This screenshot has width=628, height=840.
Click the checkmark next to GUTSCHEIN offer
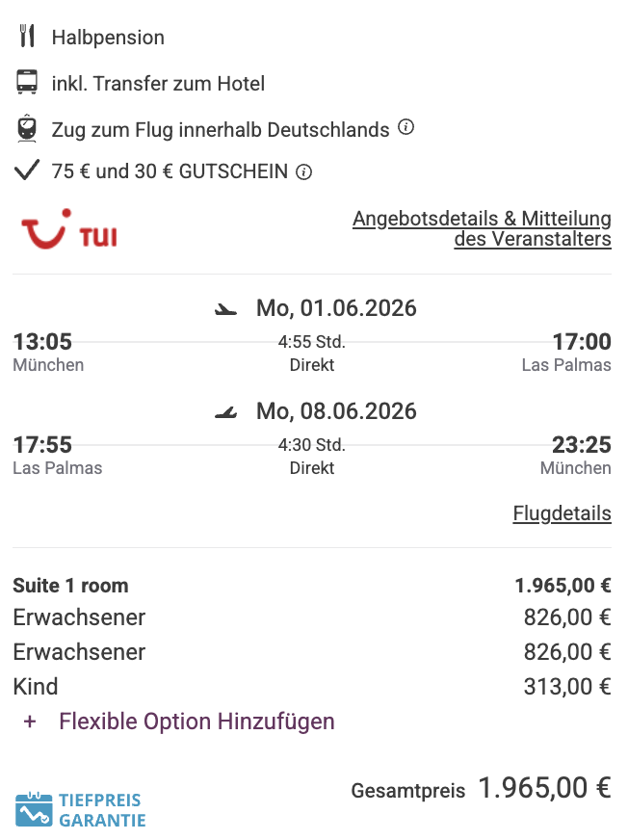tap(28, 171)
